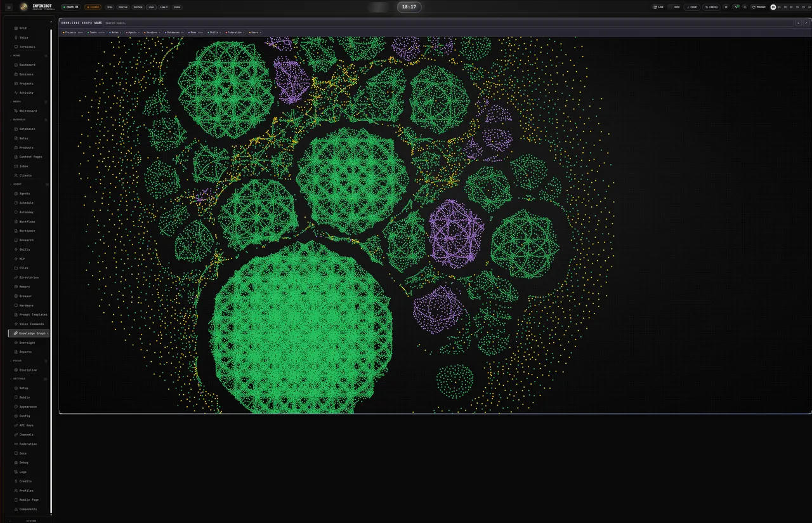This screenshot has height=523, width=812.
Task: Click the Inbox envelope icon in sidebar
Action: 15,166
